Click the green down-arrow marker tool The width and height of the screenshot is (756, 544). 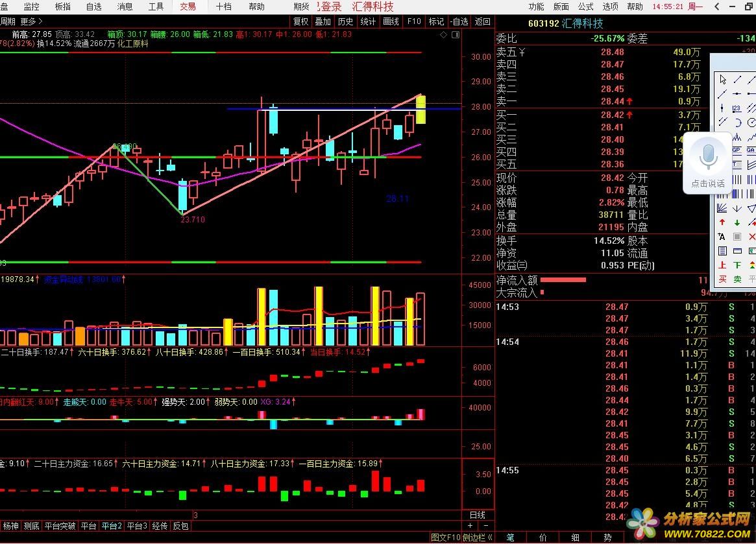click(737, 222)
